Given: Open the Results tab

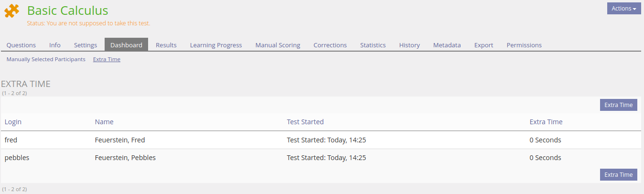Looking at the screenshot, I should (166, 45).
